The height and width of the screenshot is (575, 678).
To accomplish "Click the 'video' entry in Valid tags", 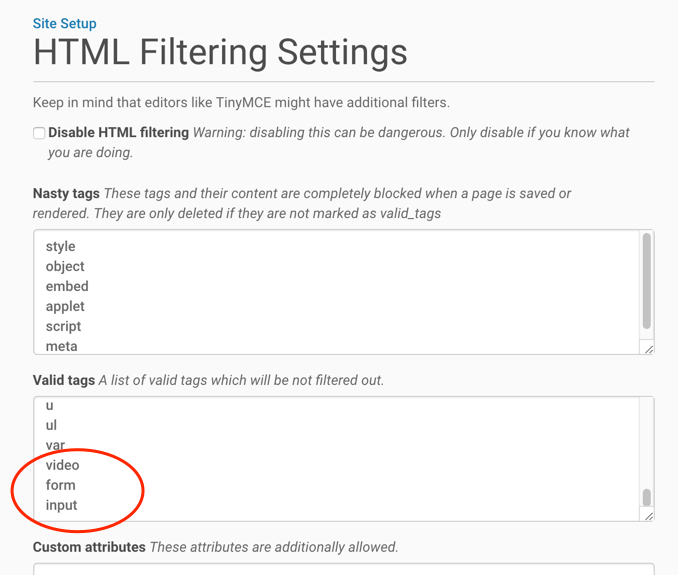I will (62, 465).
